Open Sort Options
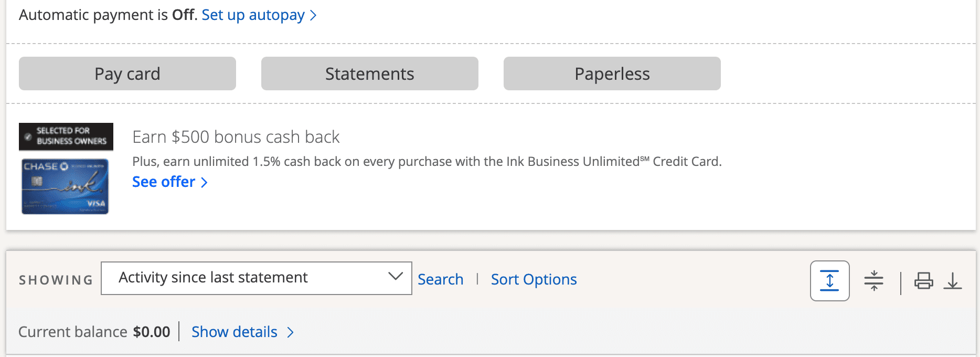 [534, 279]
